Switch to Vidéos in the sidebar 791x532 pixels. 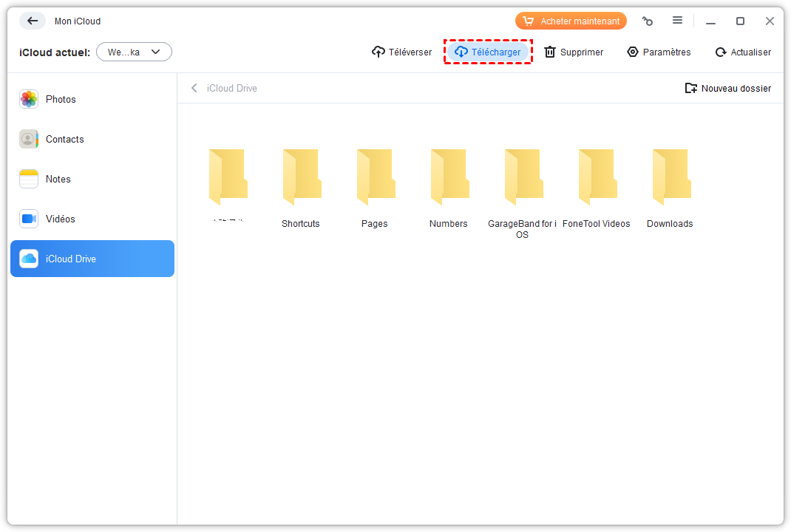(x=60, y=219)
